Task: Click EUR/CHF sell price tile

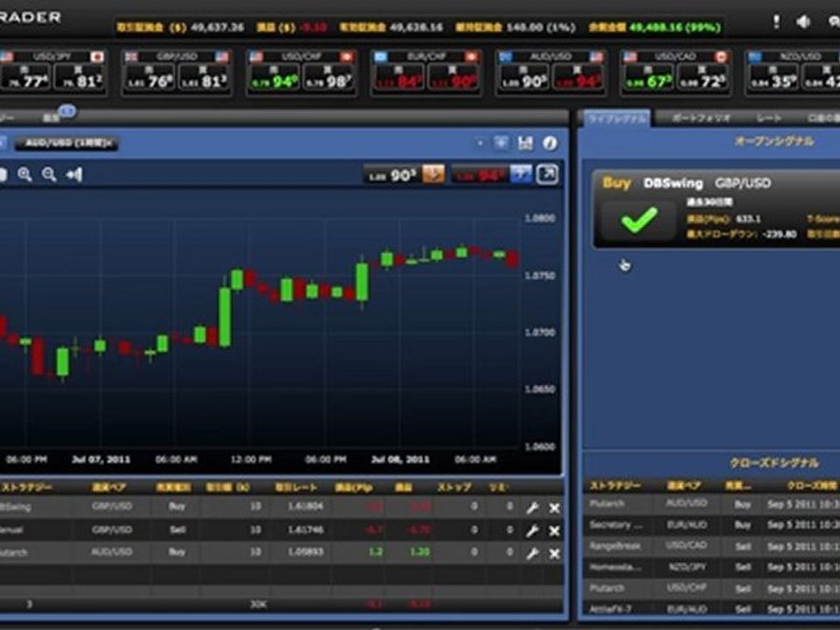Action: click(399, 77)
